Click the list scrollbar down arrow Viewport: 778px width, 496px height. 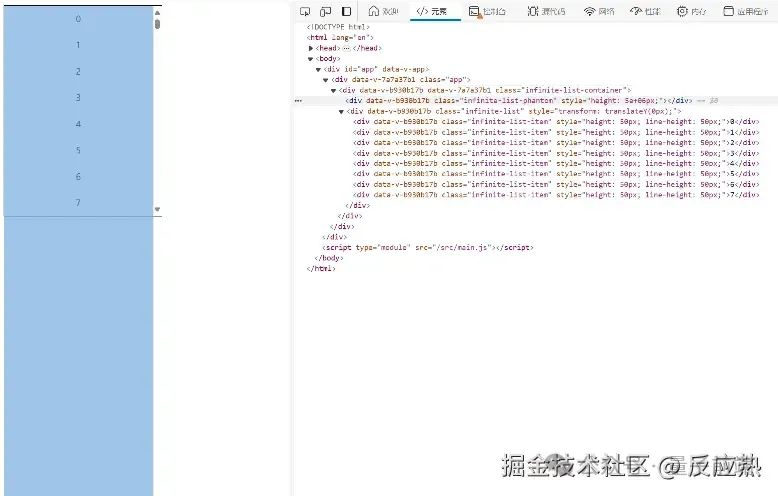(157, 209)
